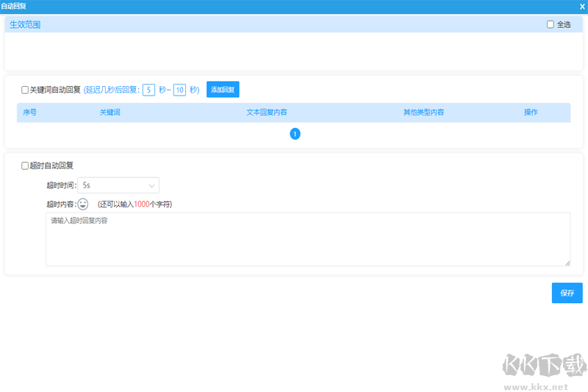The height and width of the screenshot is (392, 588).
Task: Click the 生效范围 section heading
Action: (x=25, y=25)
